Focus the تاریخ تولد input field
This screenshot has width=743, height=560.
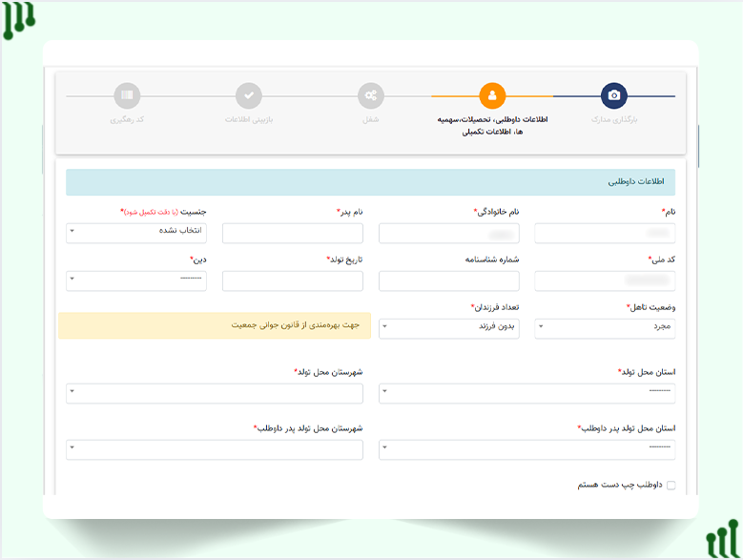point(293,280)
